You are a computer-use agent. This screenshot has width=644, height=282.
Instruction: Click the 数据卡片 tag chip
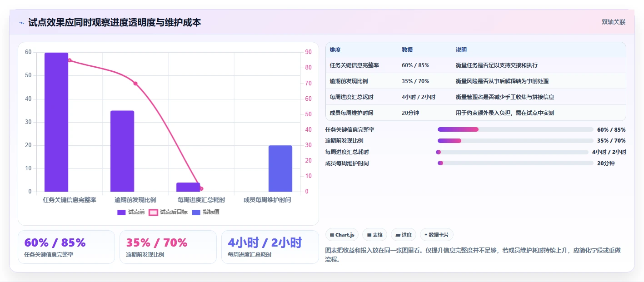[x=436, y=235]
